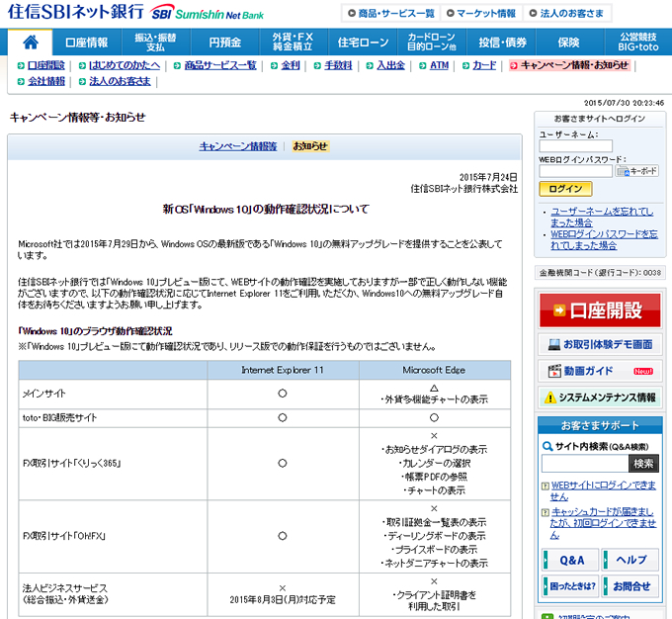Click the 新OS「Windows 10」 article heading

coord(266,210)
